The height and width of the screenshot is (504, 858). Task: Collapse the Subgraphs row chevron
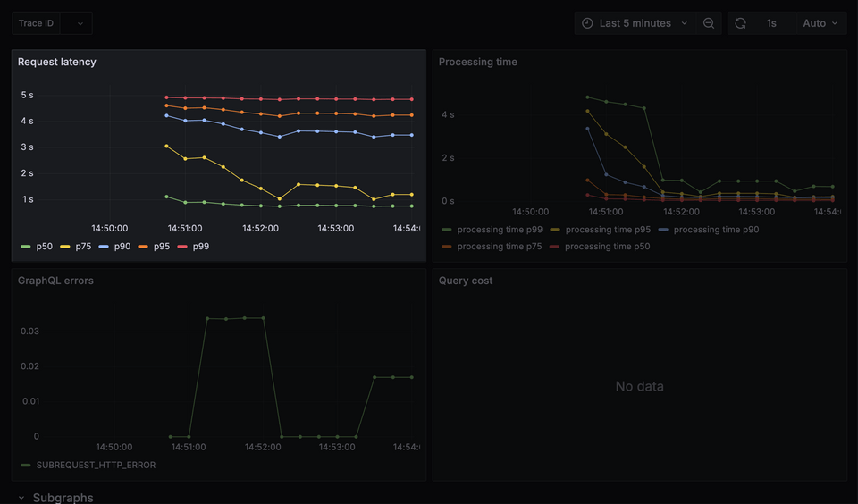click(21, 498)
